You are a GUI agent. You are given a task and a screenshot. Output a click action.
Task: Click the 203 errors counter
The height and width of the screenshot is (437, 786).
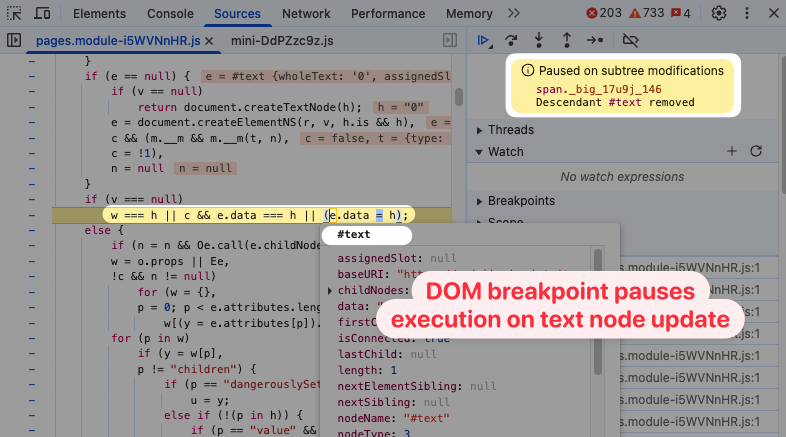point(604,13)
